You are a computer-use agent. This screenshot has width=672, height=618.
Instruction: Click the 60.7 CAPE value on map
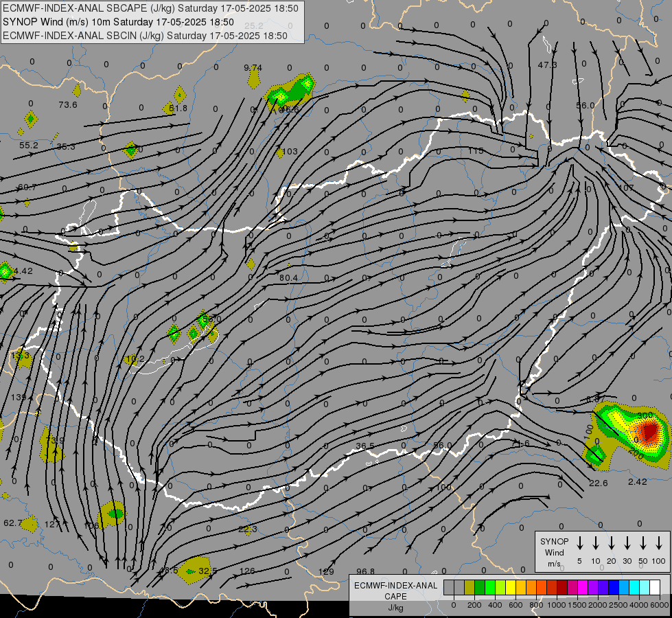[27, 187]
